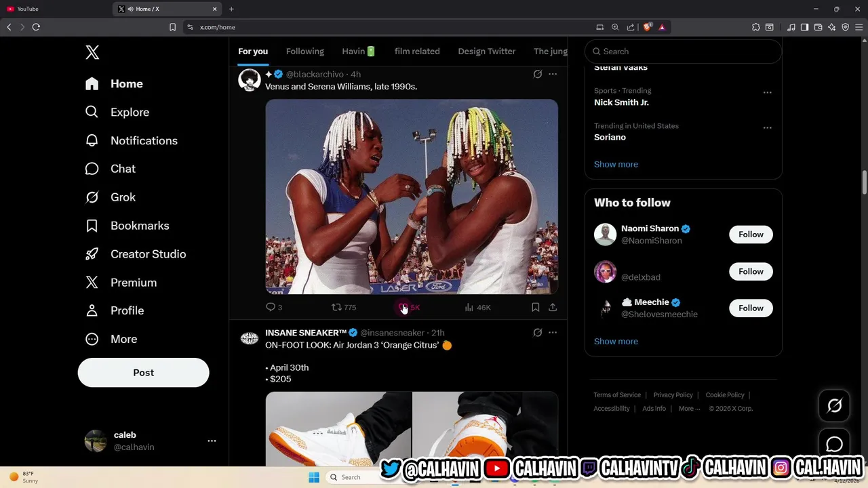Open caleb account menu dots
The image size is (868, 488).
point(212,441)
